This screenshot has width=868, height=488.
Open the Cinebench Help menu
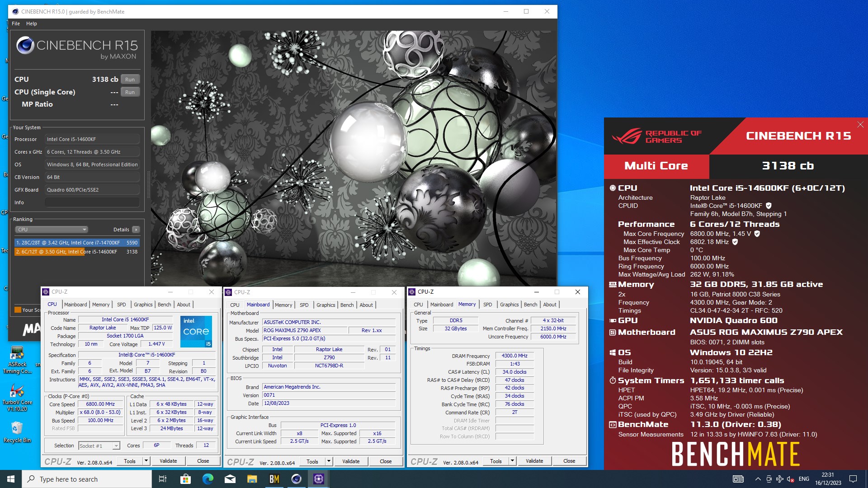(x=32, y=23)
